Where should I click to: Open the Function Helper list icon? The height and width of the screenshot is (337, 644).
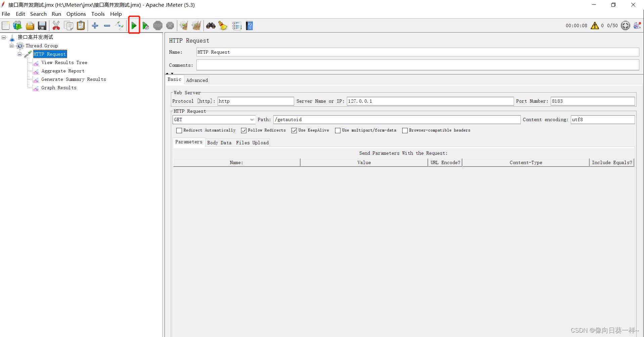[x=237, y=26]
